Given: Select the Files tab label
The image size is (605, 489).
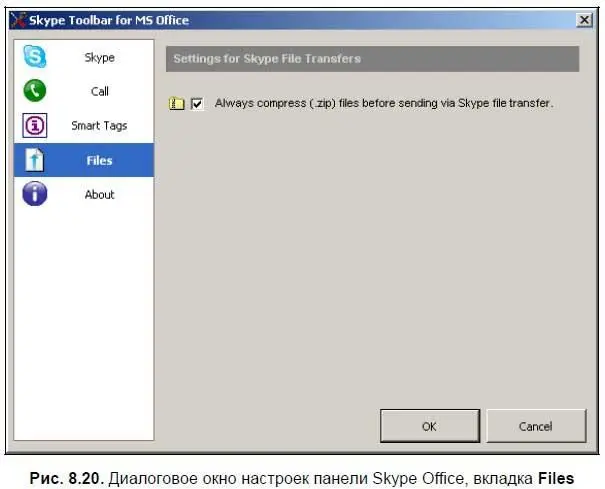Looking at the screenshot, I should pyautogui.click(x=99, y=161).
